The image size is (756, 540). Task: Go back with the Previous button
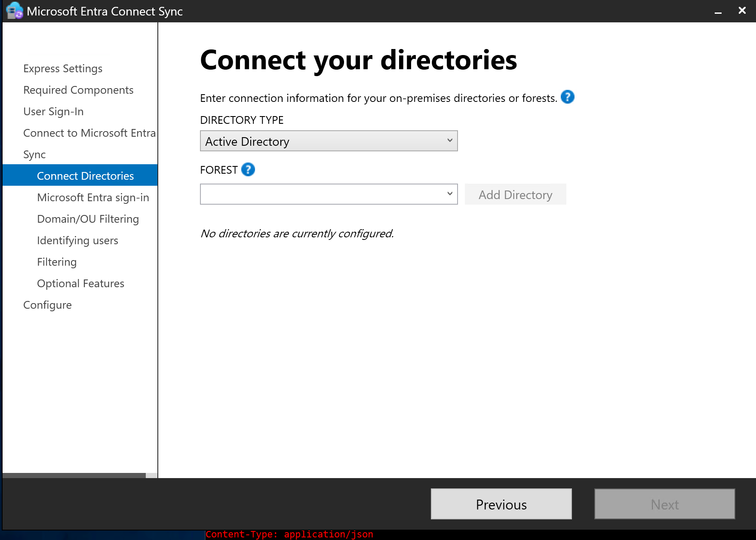coord(501,504)
